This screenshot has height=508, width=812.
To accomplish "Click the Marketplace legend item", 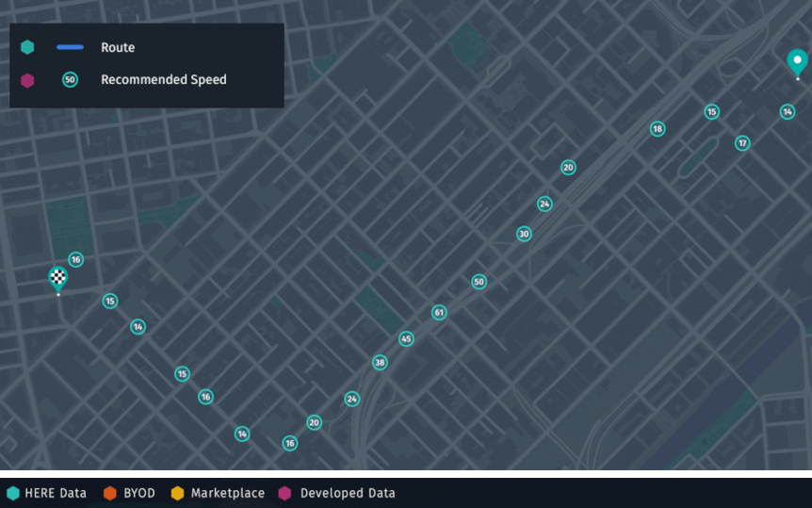I will coord(218,493).
